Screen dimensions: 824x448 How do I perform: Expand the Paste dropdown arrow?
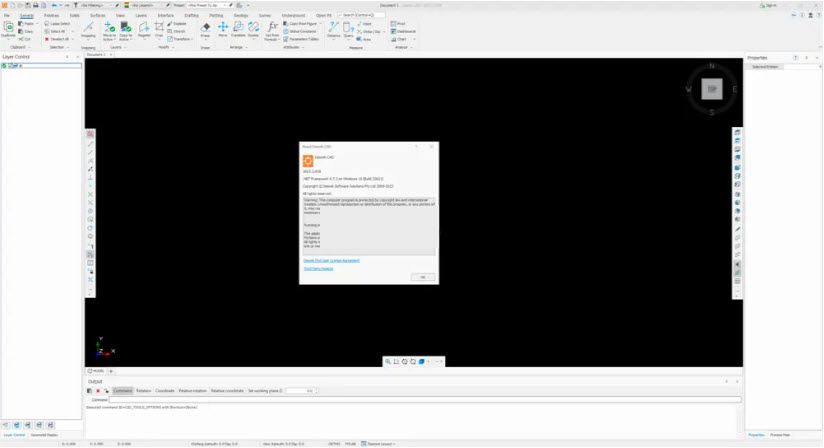point(37,24)
